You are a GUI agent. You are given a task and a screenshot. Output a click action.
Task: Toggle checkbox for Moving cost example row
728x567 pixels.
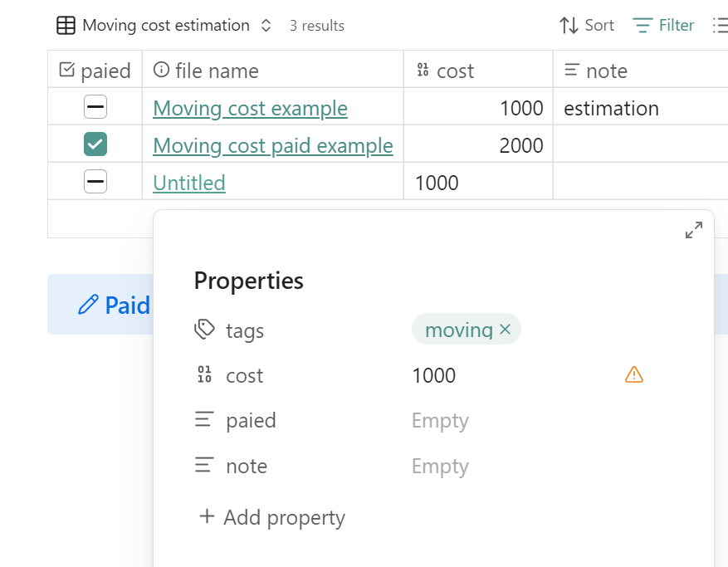95,107
